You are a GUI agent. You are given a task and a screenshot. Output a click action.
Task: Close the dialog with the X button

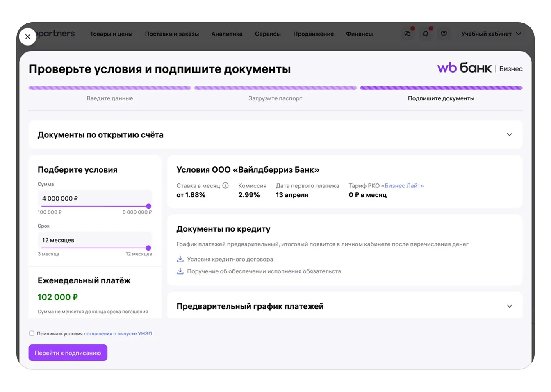[x=27, y=36]
